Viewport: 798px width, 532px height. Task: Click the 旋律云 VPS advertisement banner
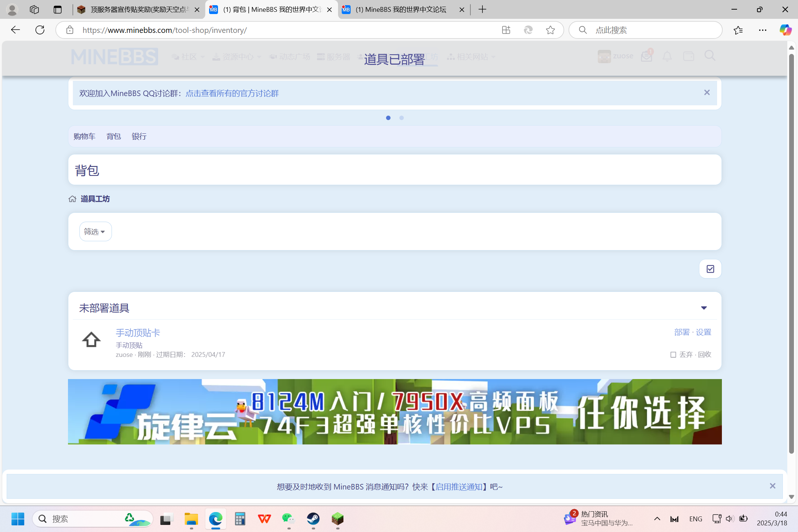tap(395, 412)
